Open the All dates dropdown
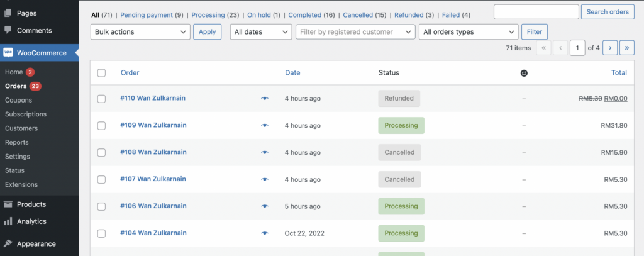644x256 pixels. (261, 31)
